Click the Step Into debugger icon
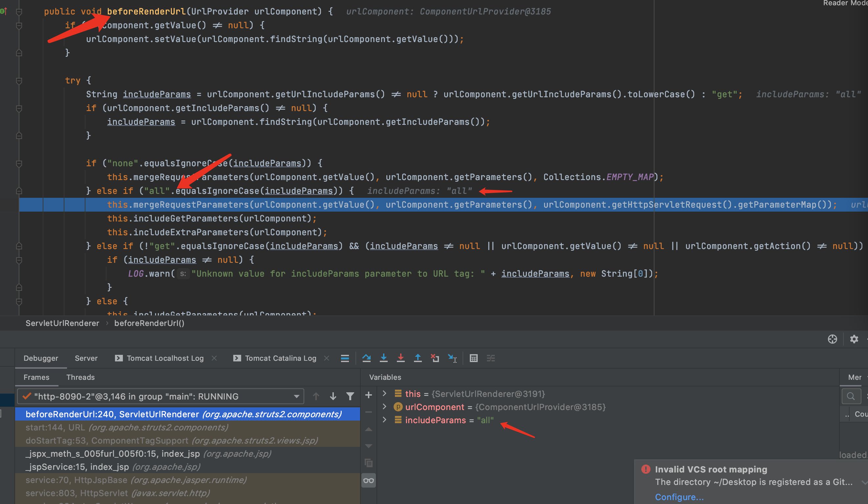Viewport: 868px width, 504px height. [383, 358]
